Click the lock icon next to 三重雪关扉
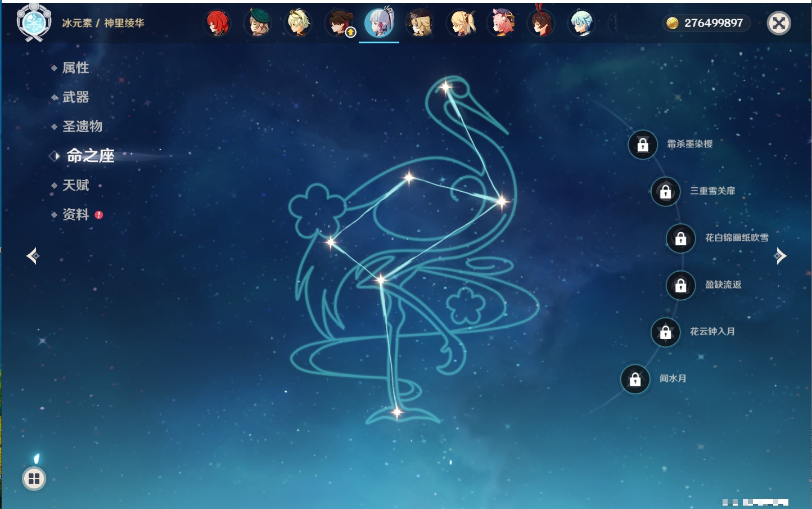Image resolution: width=812 pixels, height=509 pixels. (666, 192)
